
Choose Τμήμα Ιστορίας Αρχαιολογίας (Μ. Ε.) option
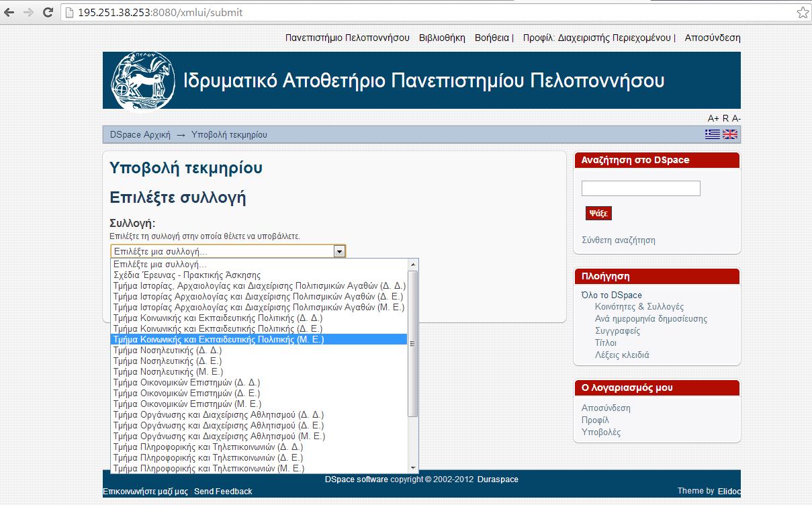[x=259, y=308]
